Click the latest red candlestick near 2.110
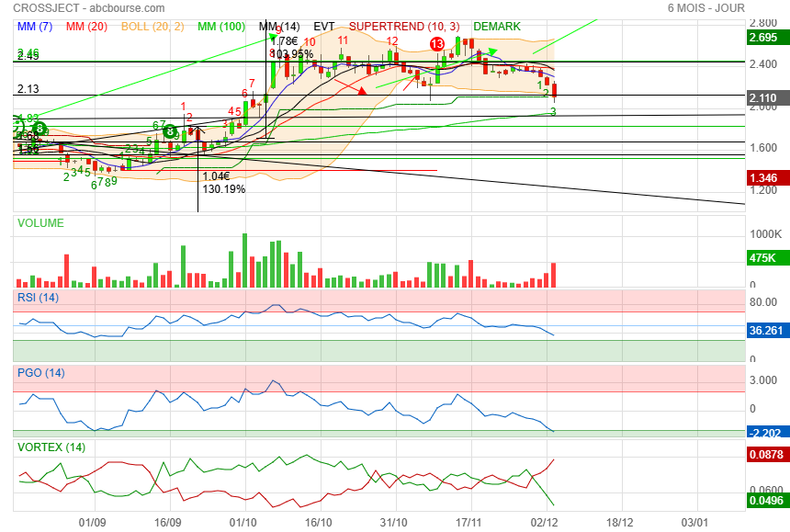The height and width of the screenshot is (532, 790). [554, 91]
